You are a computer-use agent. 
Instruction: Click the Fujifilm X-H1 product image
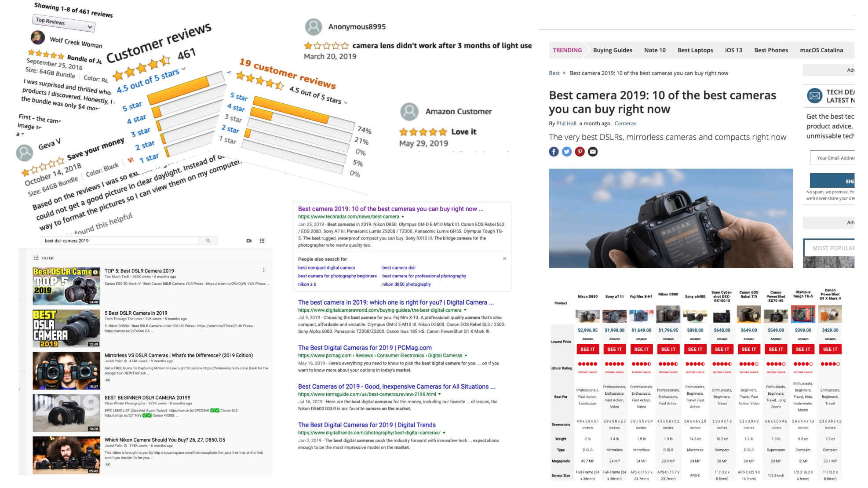(x=641, y=316)
